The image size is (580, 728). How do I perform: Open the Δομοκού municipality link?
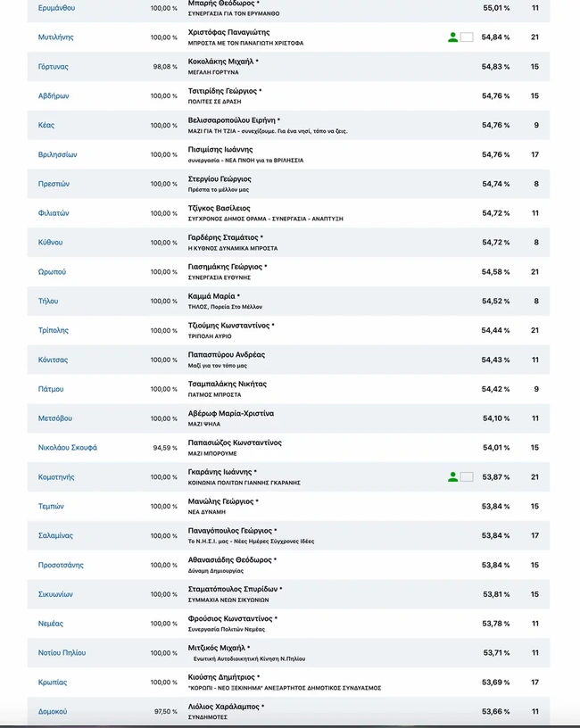52,712
